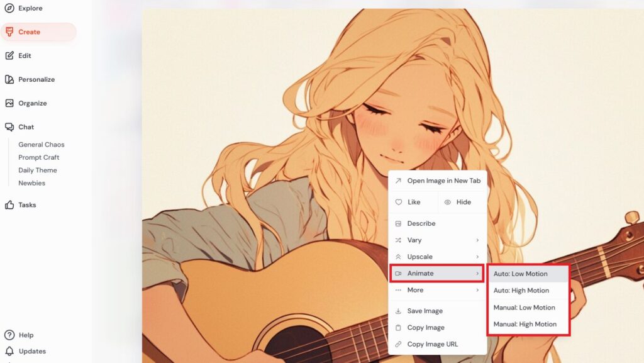Click the camera icon beside Animate
The height and width of the screenshot is (363, 644).
(x=398, y=273)
